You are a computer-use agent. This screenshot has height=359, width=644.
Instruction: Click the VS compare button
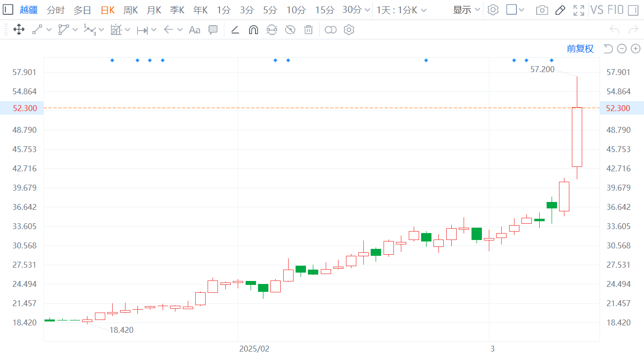tap(597, 10)
